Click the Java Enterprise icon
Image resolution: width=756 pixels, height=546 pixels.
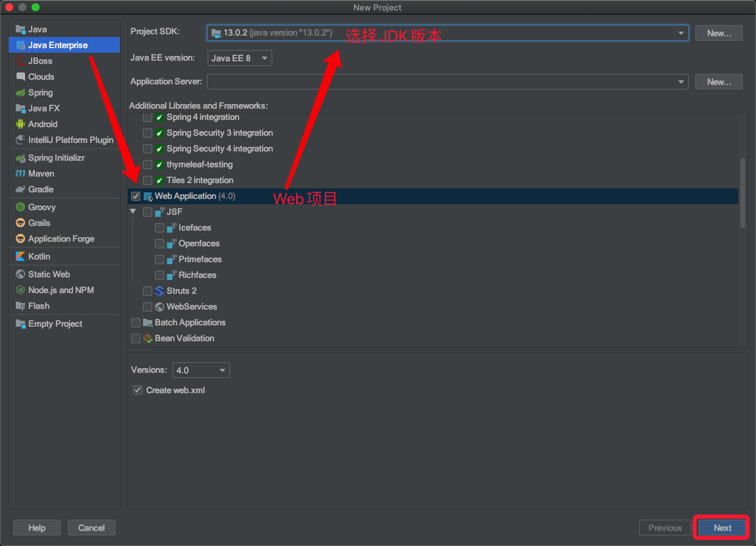click(x=20, y=45)
